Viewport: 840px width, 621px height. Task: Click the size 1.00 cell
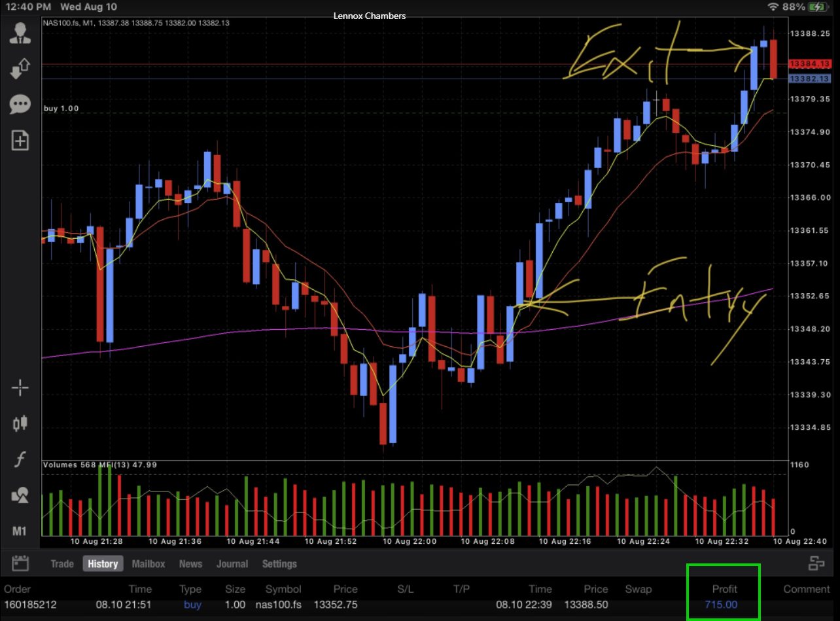coord(235,605)
